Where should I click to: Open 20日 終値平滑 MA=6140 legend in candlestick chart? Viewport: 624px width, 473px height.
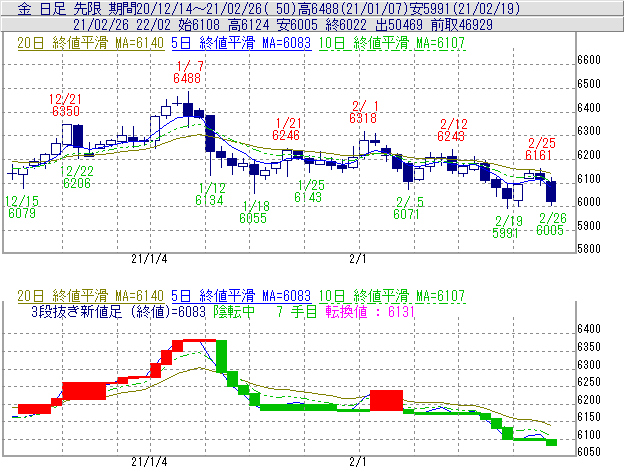pos(90,43)
